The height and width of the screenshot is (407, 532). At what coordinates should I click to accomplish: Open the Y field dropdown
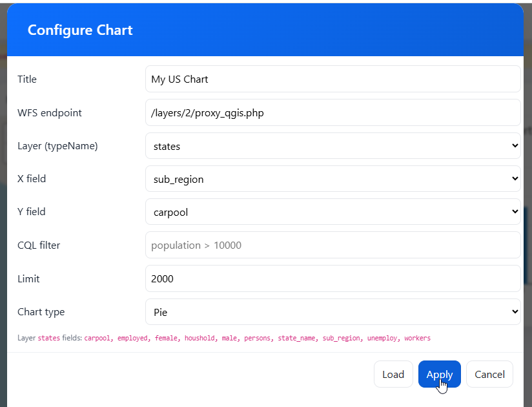pyautogui.click(x=333, y=212)
